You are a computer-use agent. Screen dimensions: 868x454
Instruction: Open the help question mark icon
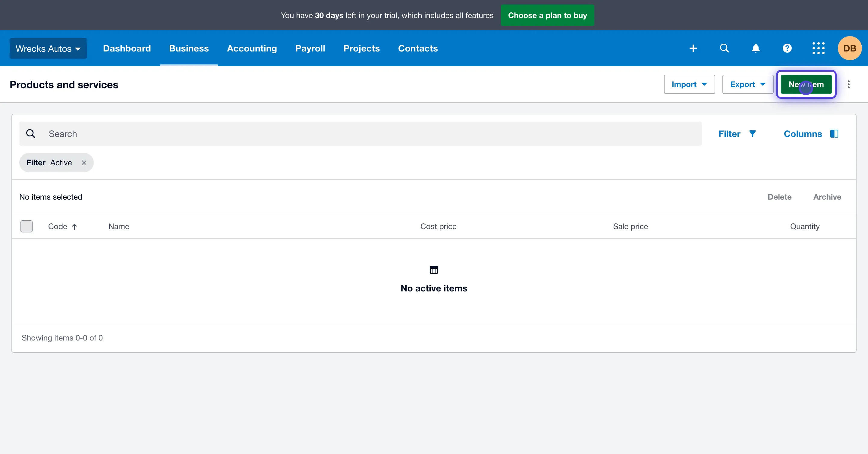click(x=787, y=48)
